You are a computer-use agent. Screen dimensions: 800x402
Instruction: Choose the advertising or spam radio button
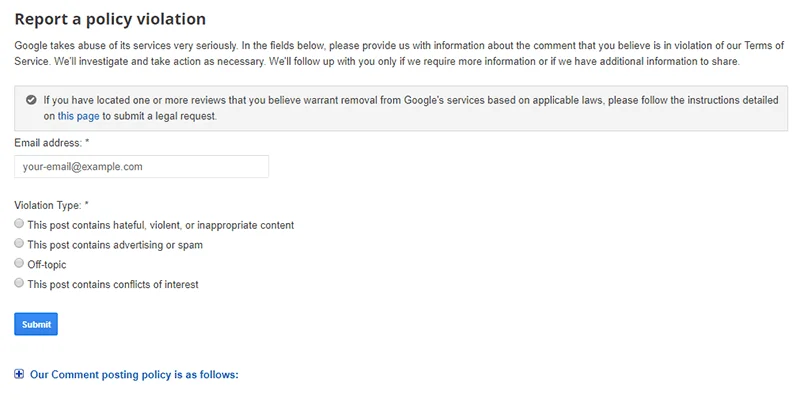point(20,244)
